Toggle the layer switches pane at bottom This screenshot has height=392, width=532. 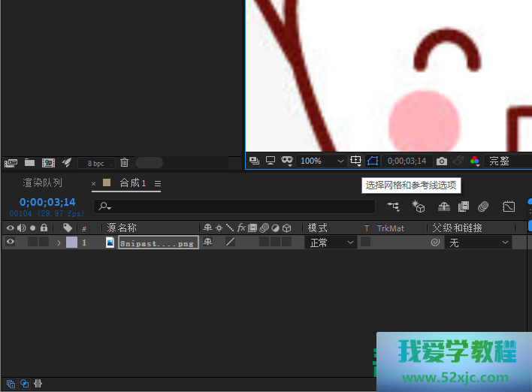11,384
